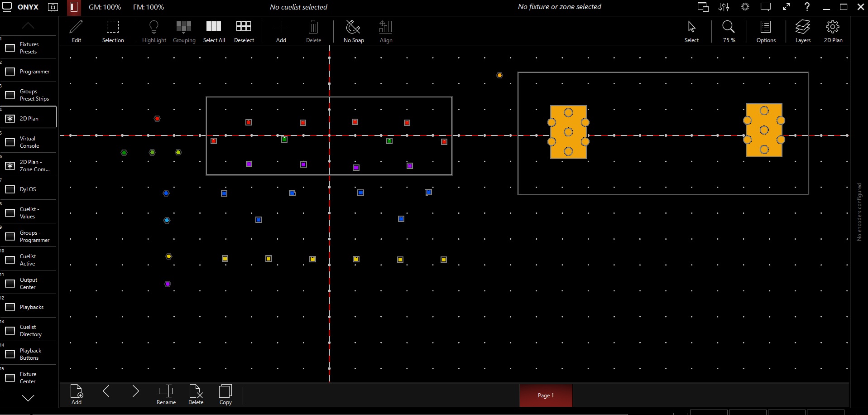The height and width of the screenshot is (415, 868).
Task: Select the left orange fixture block
Action: pyautogui.click(x=568, y=132)
